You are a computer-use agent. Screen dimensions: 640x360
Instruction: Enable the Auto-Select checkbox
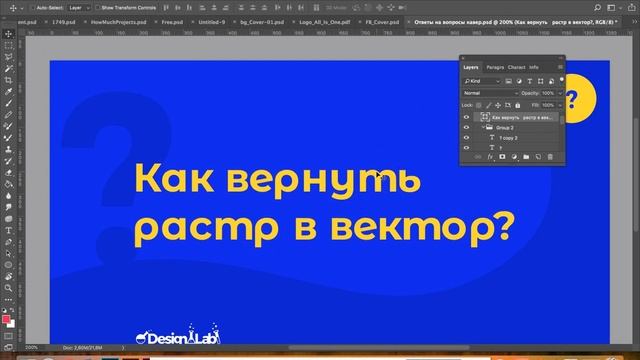tap(33, 7)
